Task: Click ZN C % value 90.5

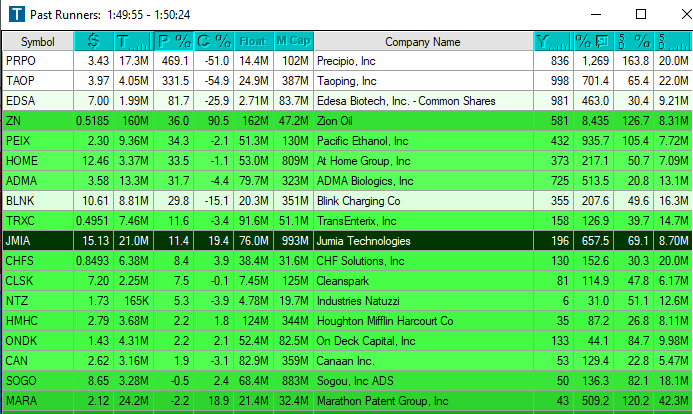Action: [218, 121]
